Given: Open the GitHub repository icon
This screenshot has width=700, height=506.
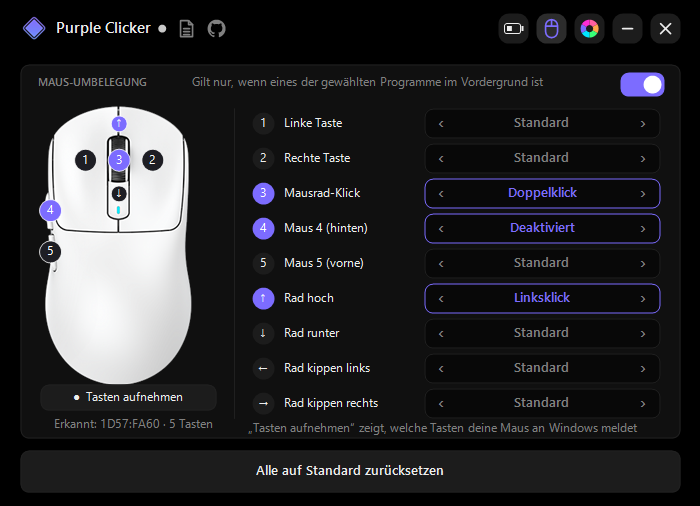Looking at the screenshot, I should point(217,29).
